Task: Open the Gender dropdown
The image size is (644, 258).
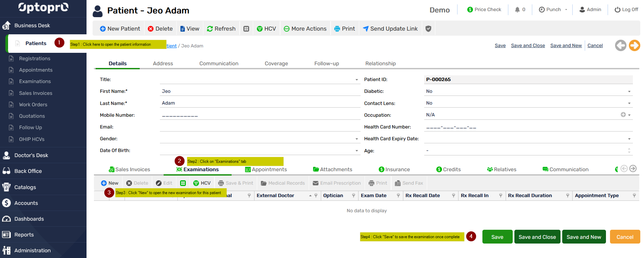Action: [357, 139]
